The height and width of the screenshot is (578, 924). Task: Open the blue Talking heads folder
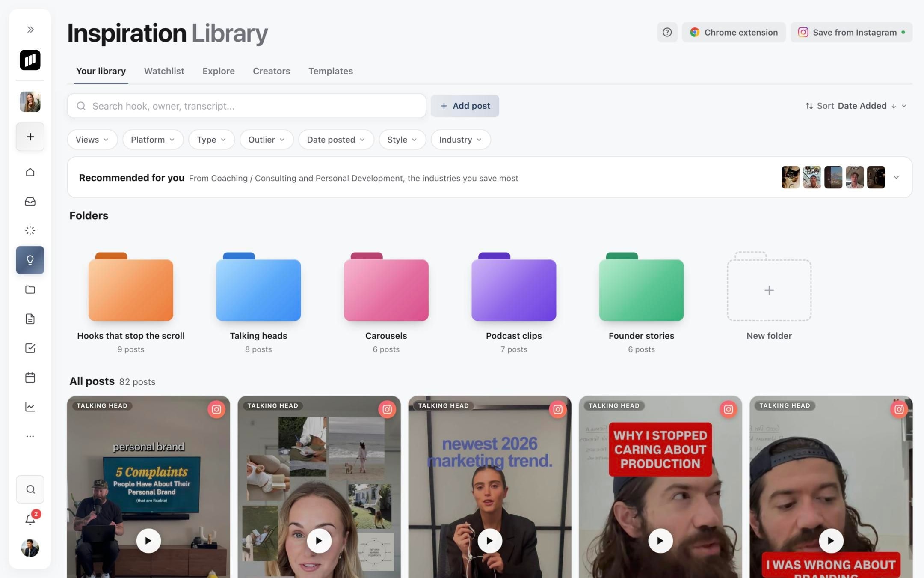258,287
